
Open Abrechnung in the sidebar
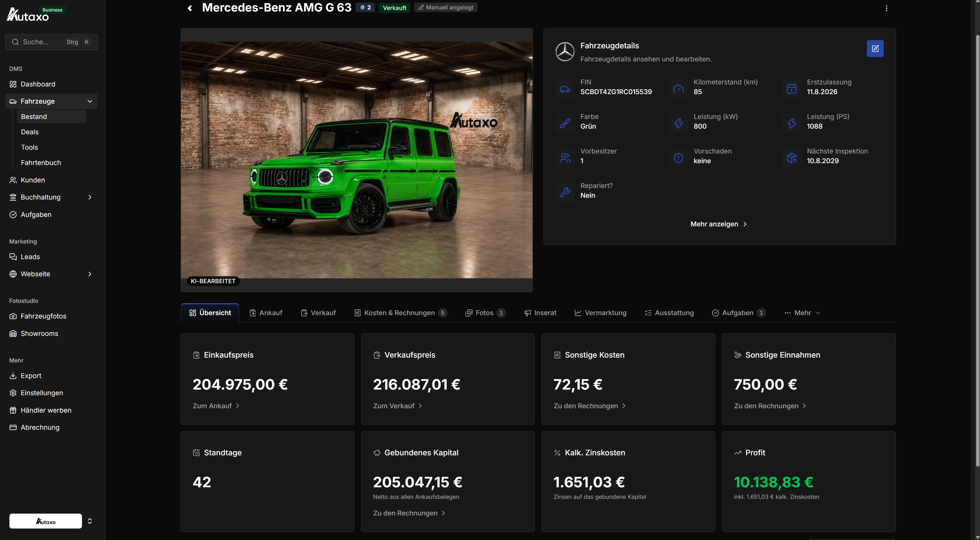(51, 427)
